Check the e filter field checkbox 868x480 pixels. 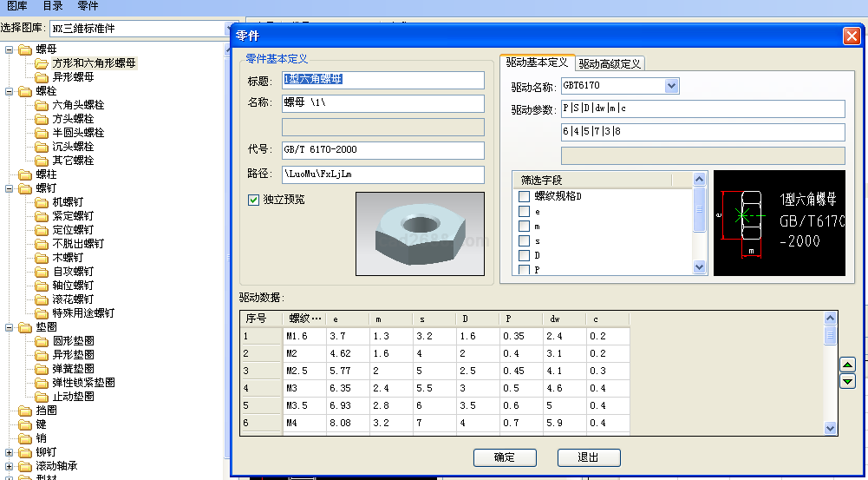coord(525,211)
